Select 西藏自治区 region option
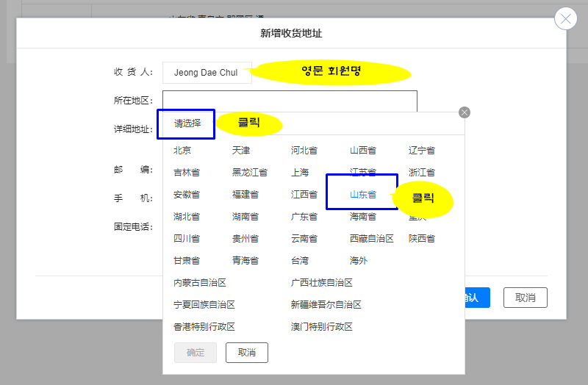This screenshot has height=385, width=588. coord(371,239)
